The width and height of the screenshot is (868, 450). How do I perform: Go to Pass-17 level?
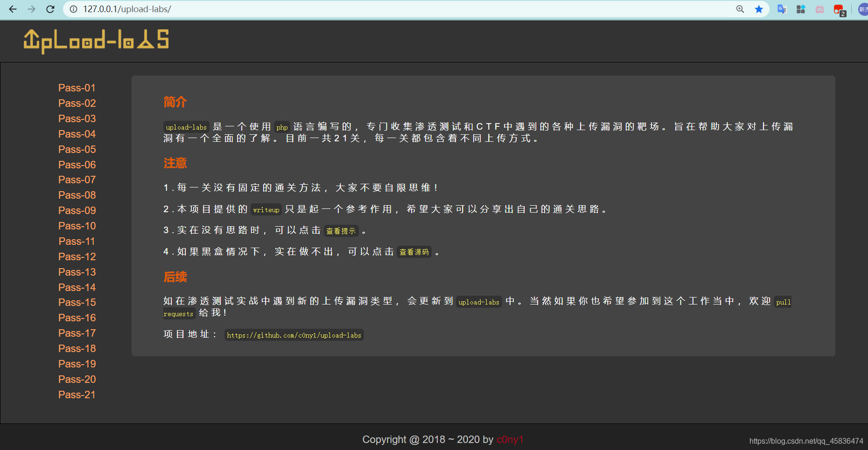click(x=77, y=333)
